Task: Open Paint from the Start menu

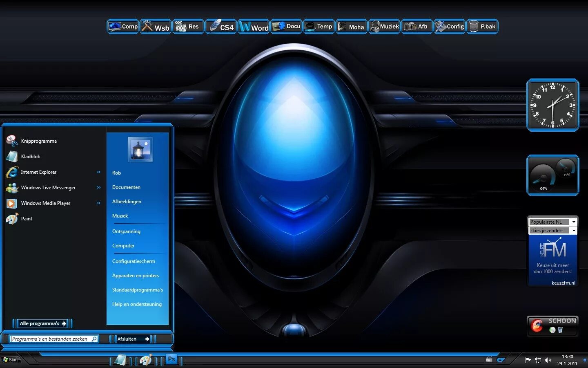Action: coord(53,219)
